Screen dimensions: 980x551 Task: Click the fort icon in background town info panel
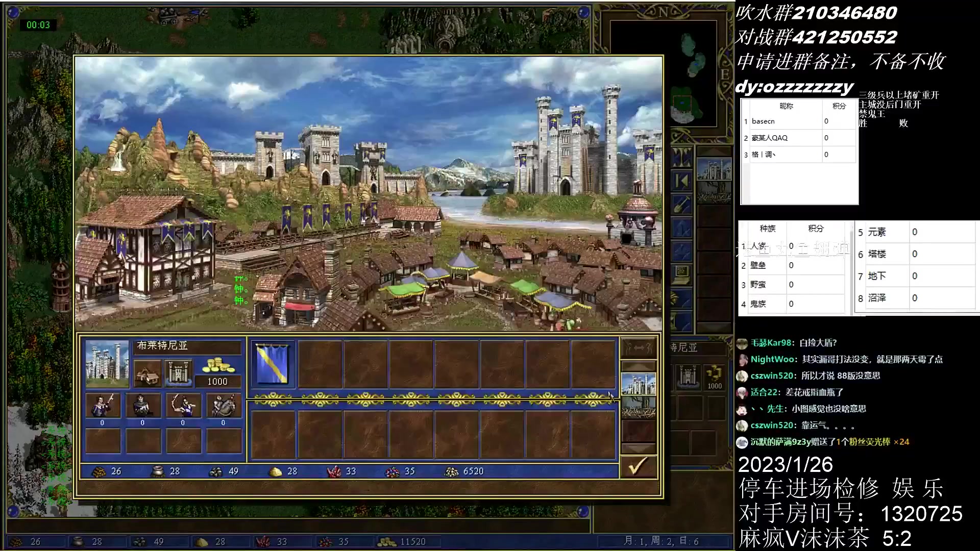point(688,377)
